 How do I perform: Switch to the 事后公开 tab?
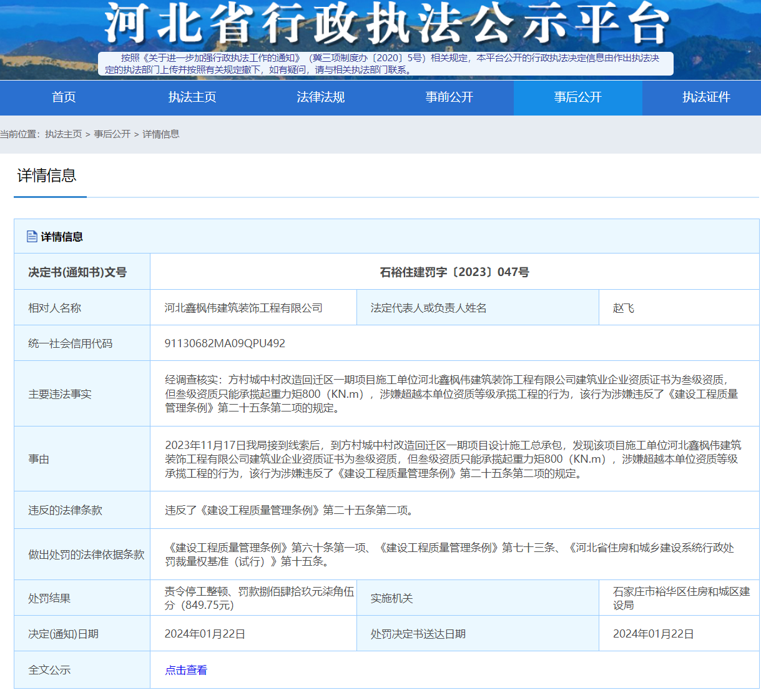(x=577, y=97)
